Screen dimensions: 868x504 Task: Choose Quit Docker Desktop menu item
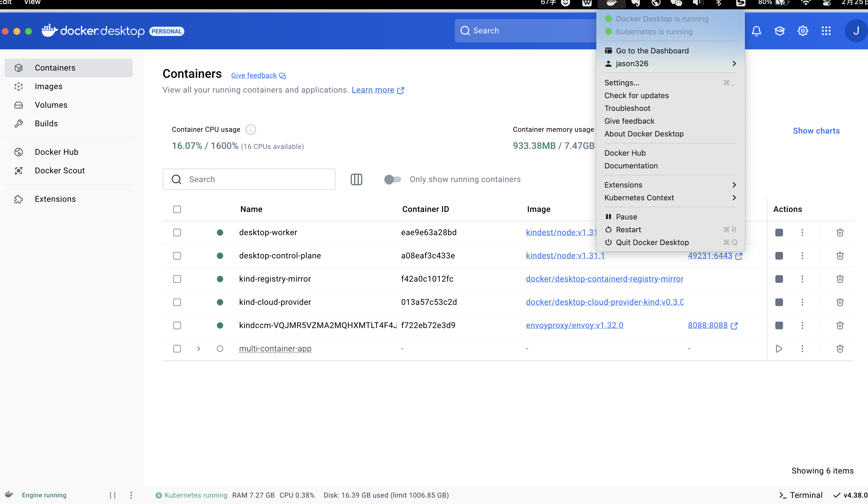point(652,242)
